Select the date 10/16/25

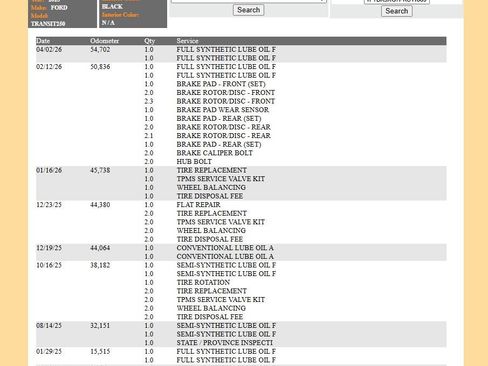pos(49,265)
